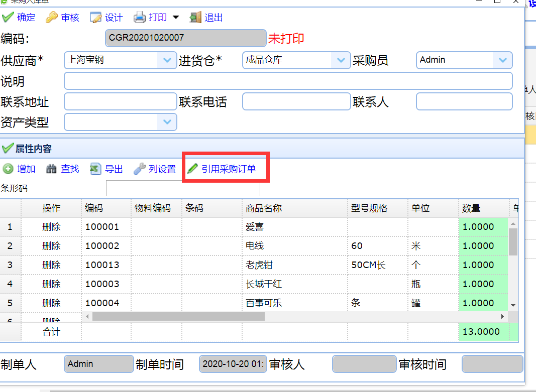Click the Excel 导出 icon

click(x=95, y=169)
